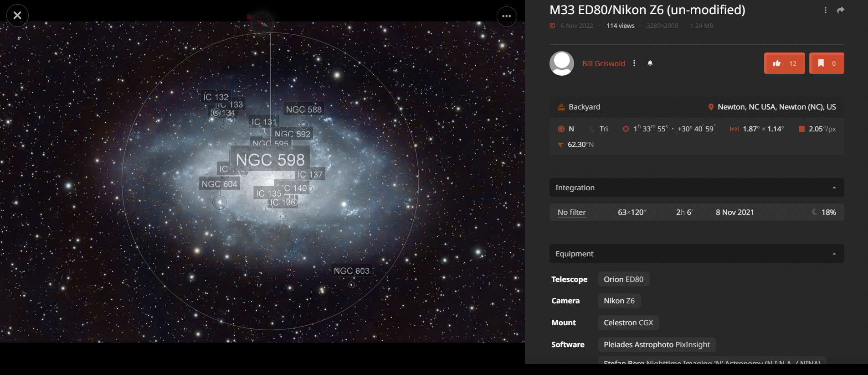The image size is (868, 375).
Task: Click the IC 135 annotation label
Action: coord(269,193)
